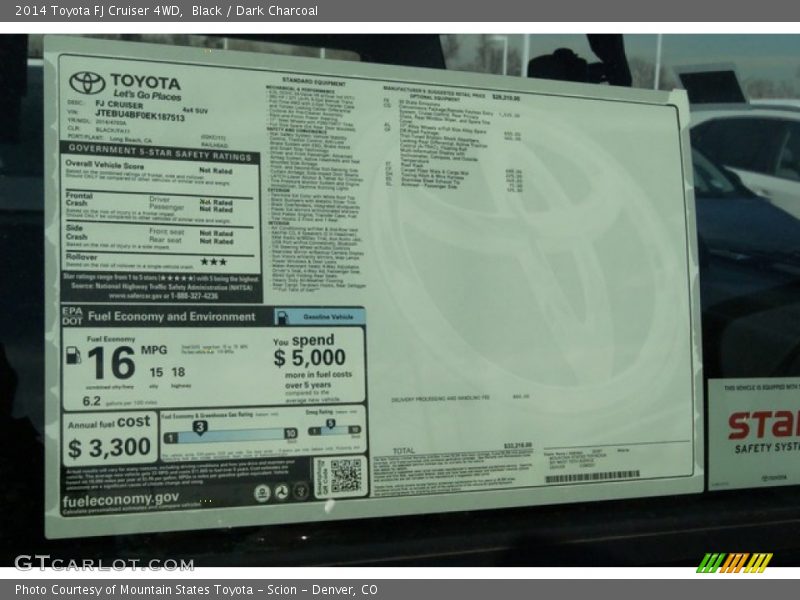Click the gas pump icon in Gasoline Vehicle badge

coord(282,317)
